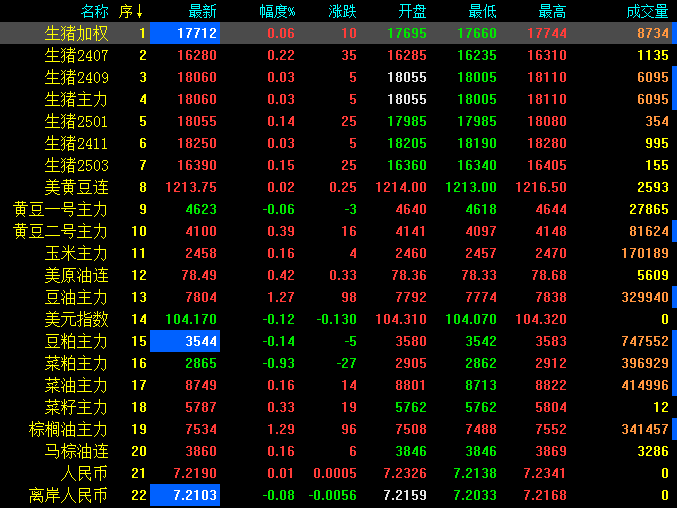Click change value -0.130
Screen dimensions: 677x508
click(337, 319)
